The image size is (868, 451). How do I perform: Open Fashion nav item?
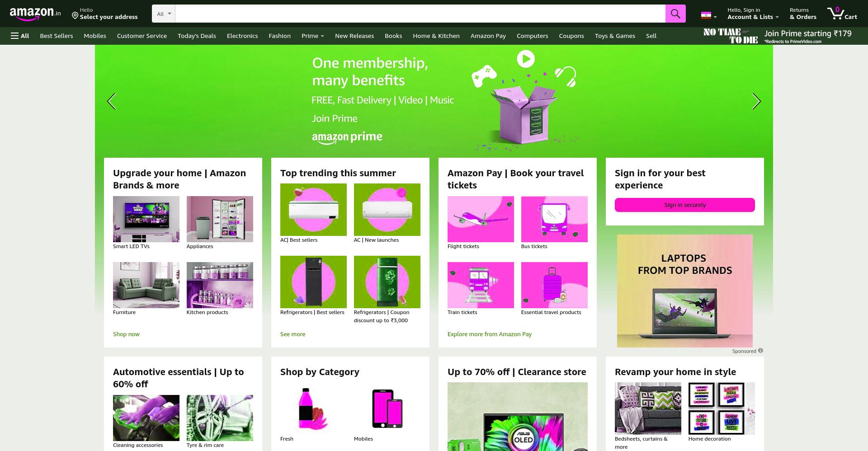(279, 36)
